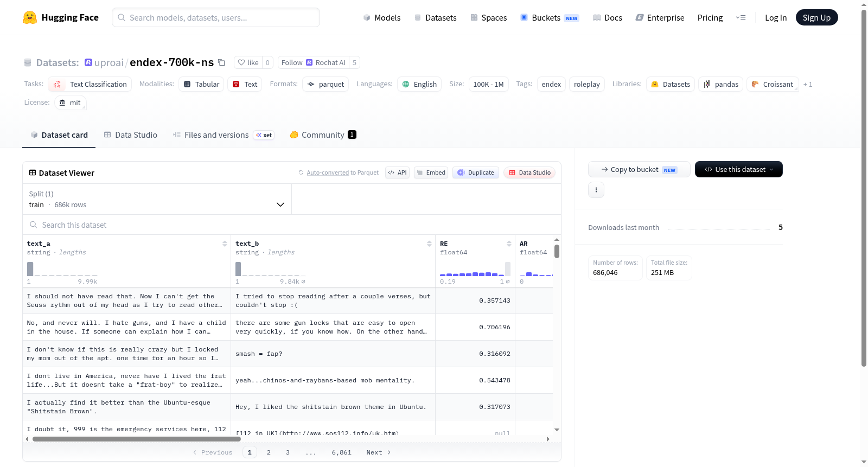This screenshot has height=467, width=868.
Task: Sort the RE column using its sort arrows
Action: (x=509, y=244)
